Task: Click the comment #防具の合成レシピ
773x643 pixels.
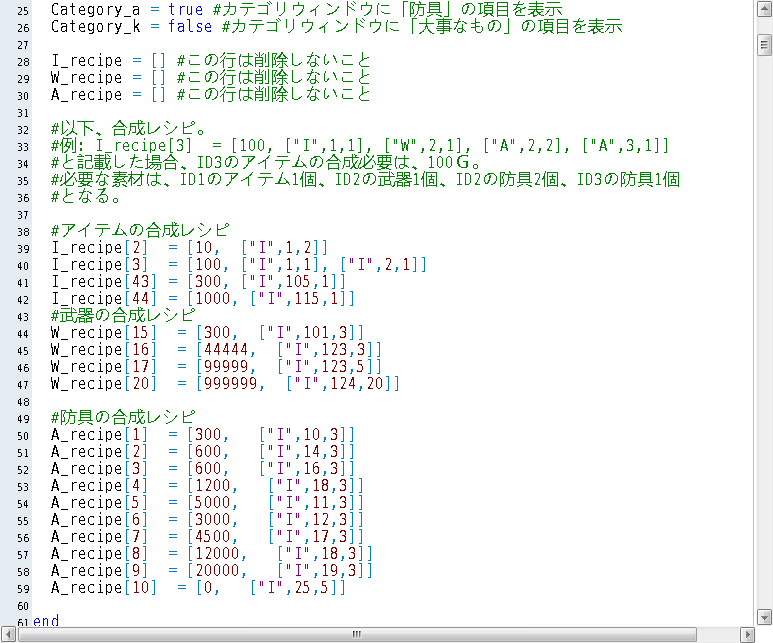Action: click(123, 417)
